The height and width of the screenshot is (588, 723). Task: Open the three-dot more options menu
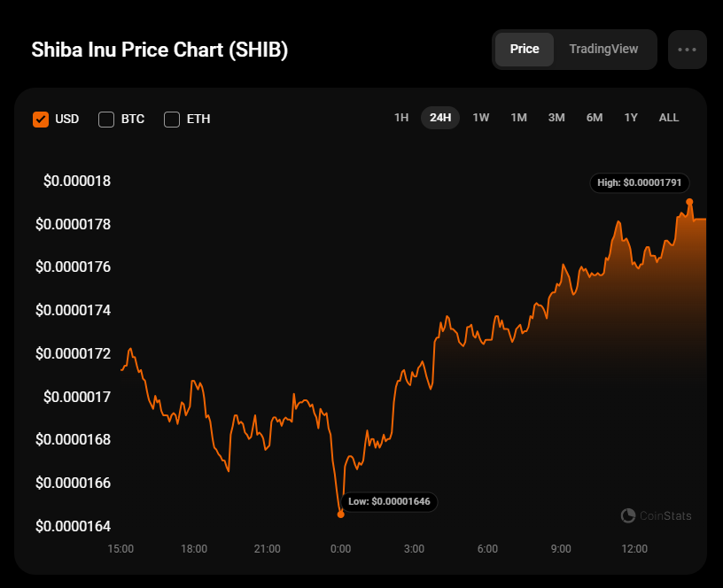[x=687, y=50]
